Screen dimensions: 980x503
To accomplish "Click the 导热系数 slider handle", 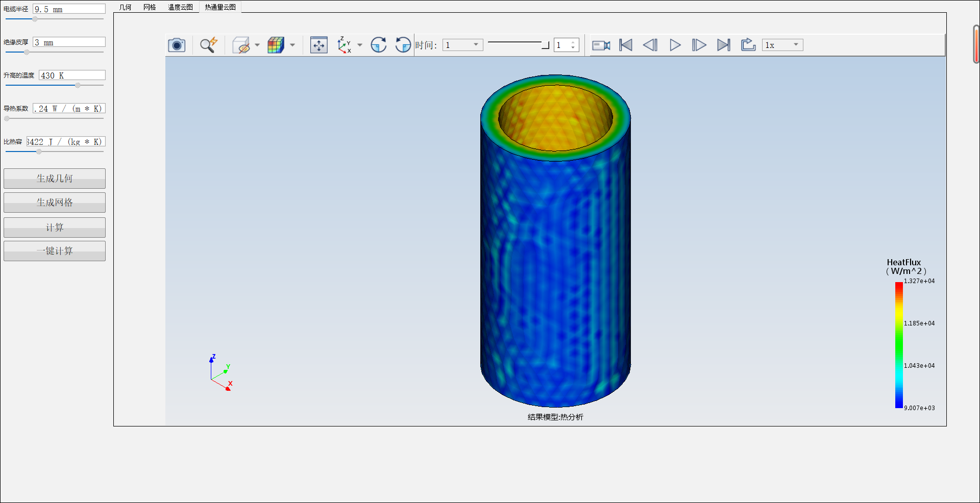I will [7, 118].
